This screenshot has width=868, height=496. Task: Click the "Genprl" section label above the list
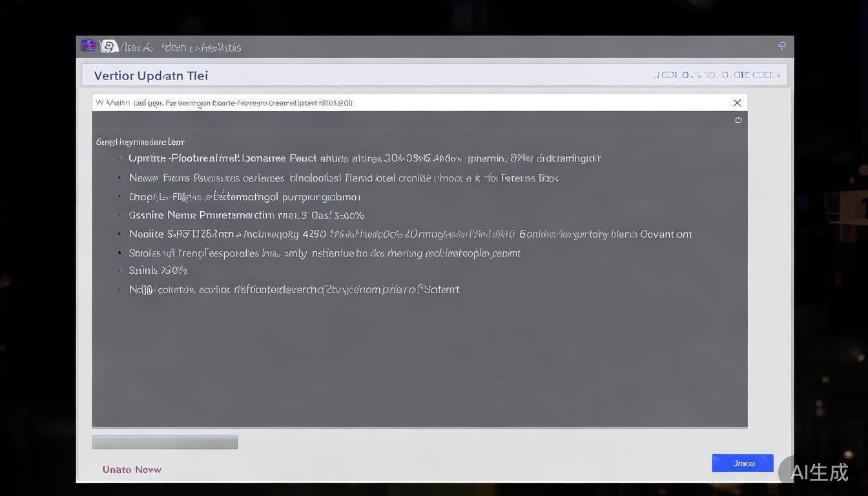(140, 142)
